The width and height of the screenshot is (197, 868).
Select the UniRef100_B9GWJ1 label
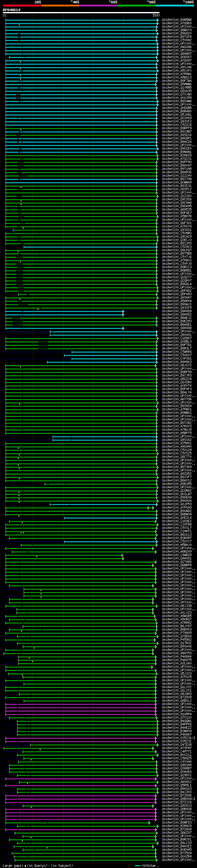176,304
